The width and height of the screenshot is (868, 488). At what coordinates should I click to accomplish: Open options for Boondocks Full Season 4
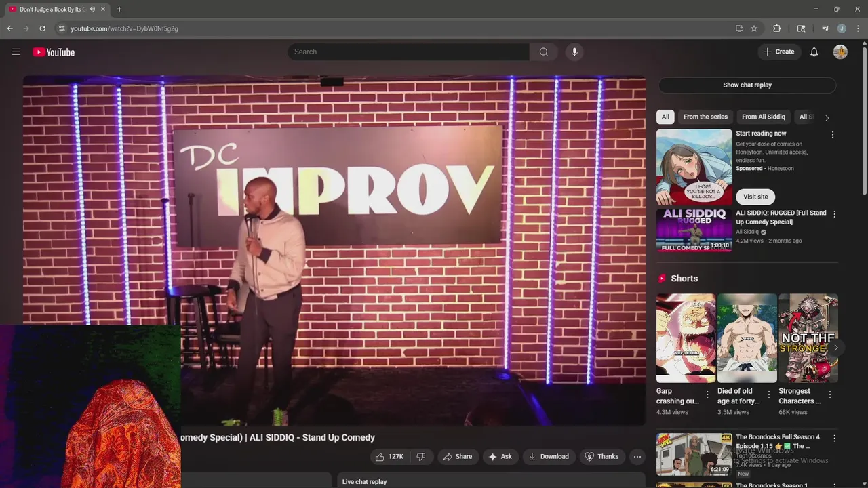pos(834,439)
